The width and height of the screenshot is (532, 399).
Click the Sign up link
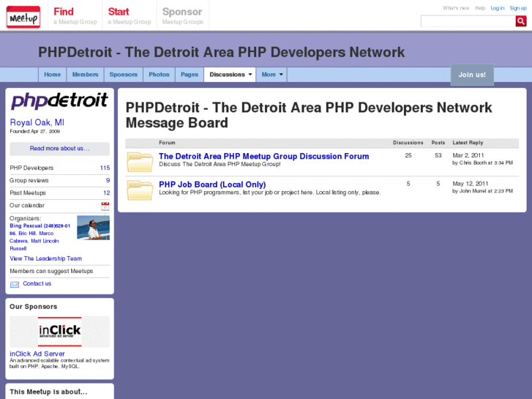click(x=518, y=8)
